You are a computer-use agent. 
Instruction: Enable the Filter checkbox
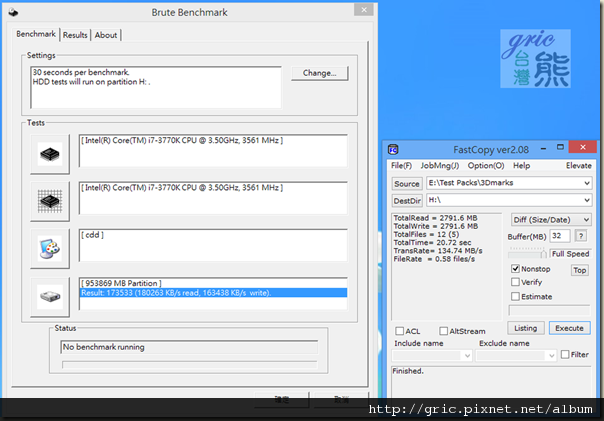[565, 354]
